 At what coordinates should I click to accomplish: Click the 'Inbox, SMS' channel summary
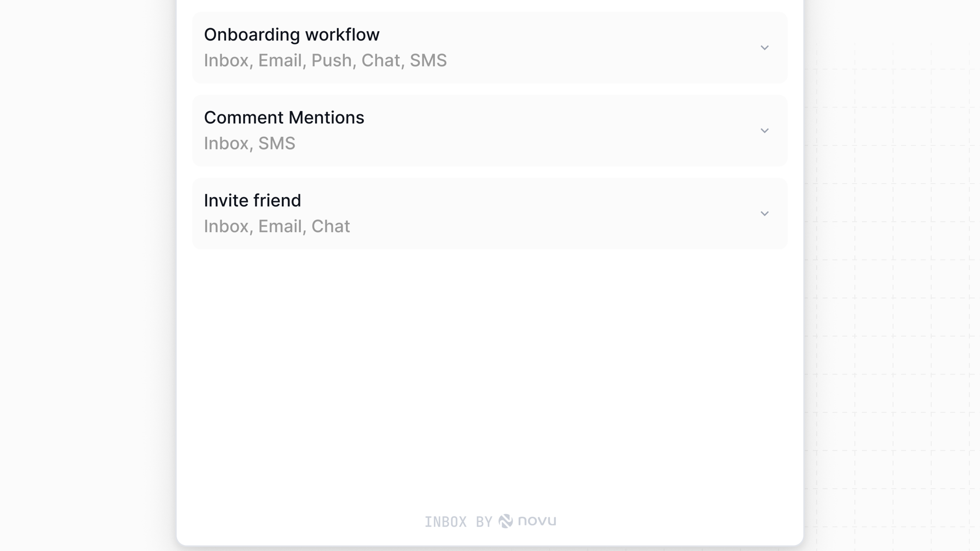coord(250,143)
